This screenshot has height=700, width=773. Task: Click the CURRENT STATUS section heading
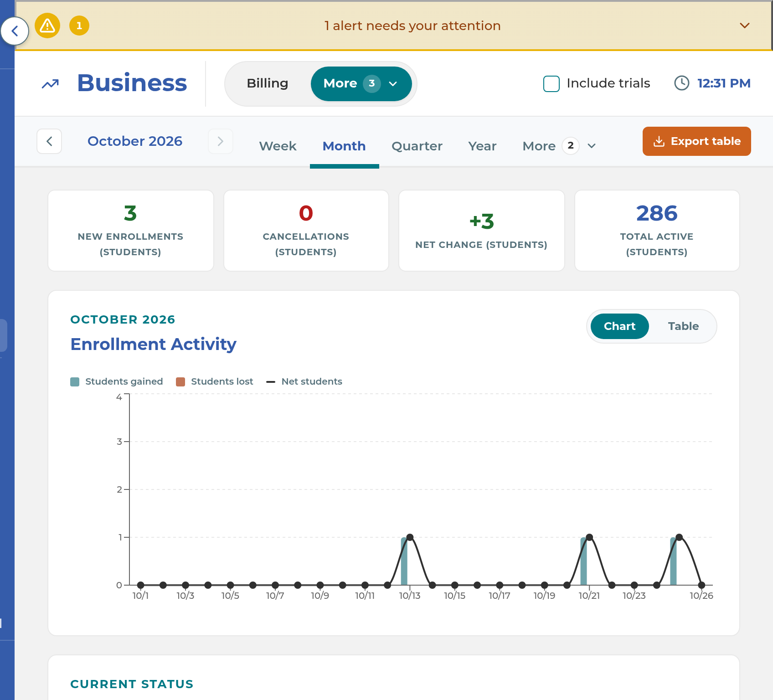(x=132, y=684)
